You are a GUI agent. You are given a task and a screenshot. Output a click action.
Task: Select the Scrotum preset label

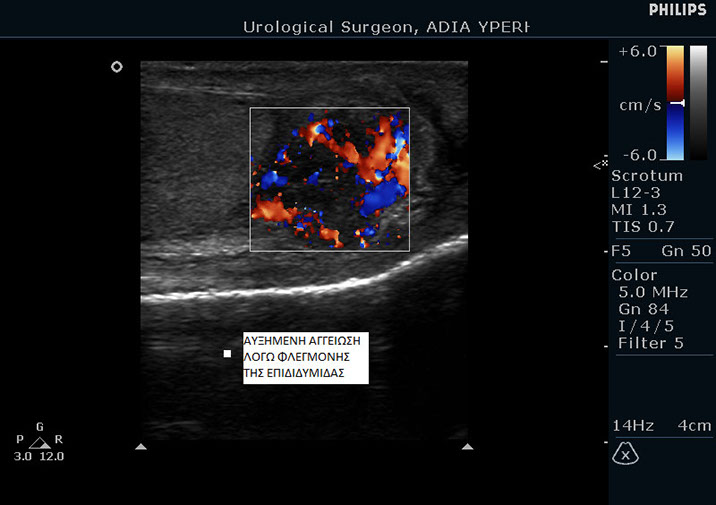647,176
